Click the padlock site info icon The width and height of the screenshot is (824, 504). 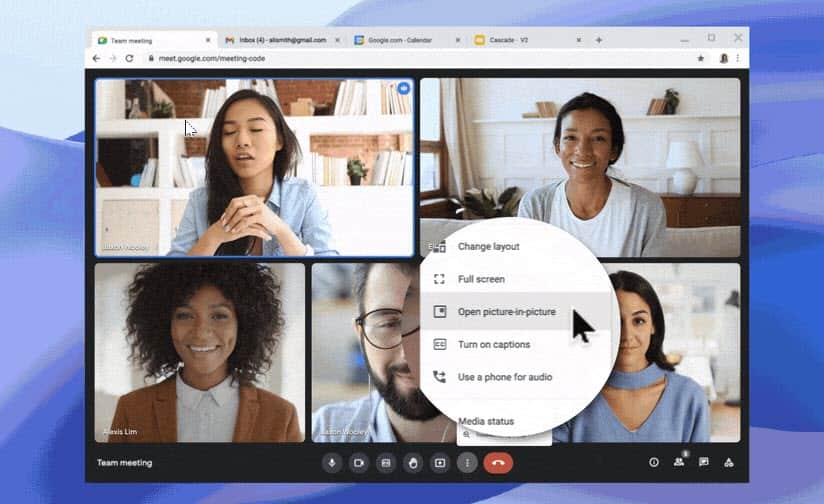pyautogui.click(x=151, y=58)
